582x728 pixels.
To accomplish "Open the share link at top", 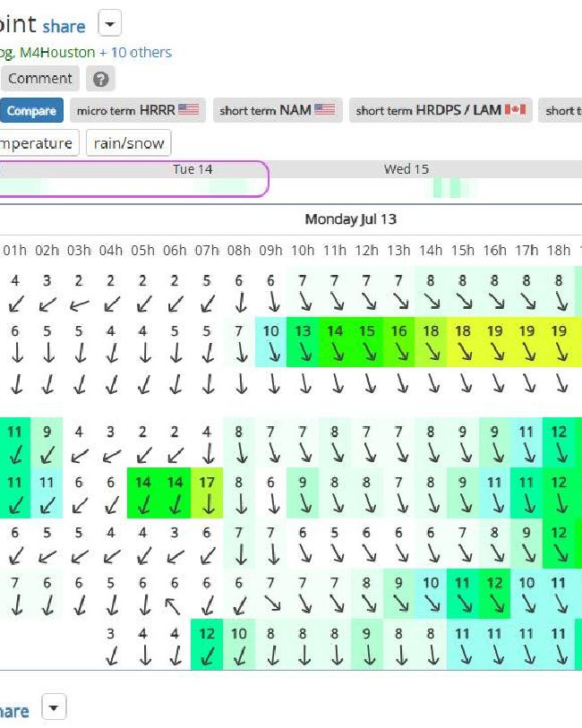I will pos(64,26).
